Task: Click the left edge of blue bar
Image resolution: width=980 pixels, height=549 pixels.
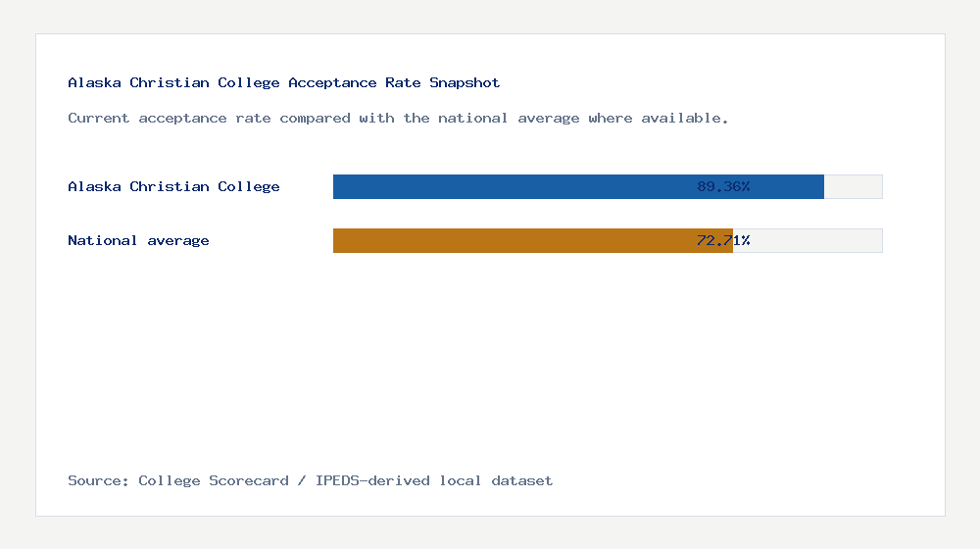Action: [x=335, y=187]
